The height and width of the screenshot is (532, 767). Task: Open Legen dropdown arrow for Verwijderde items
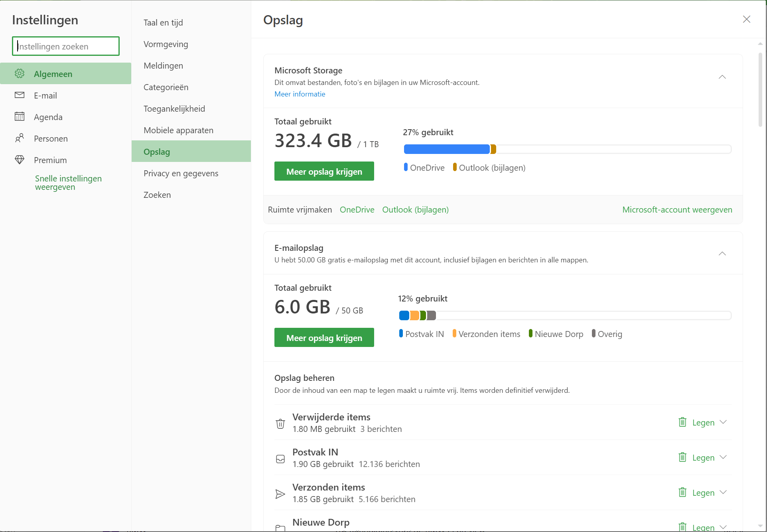click(723, 422)
